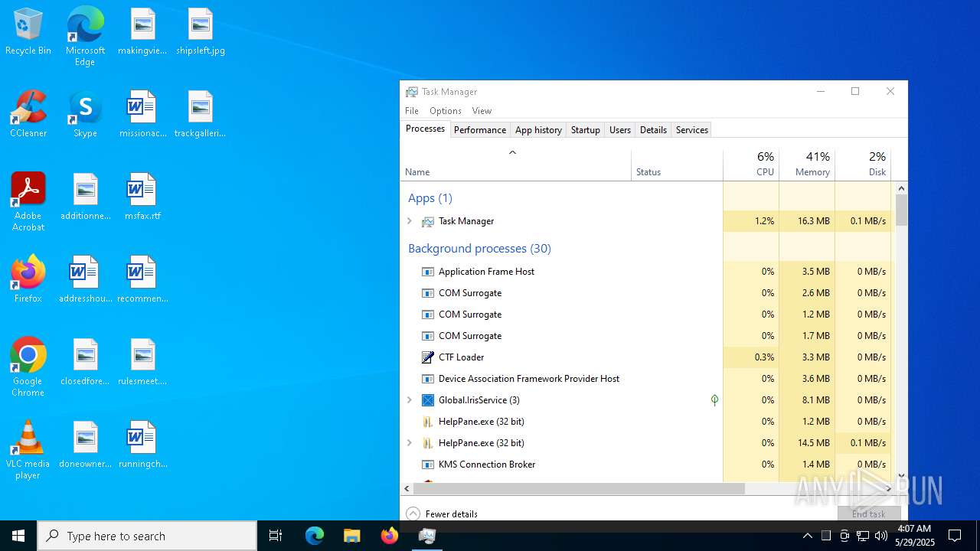Sort processes by CPU usage column
This screenshot has width=980, height=551.
pyautogui.click(x=751, y=165)
